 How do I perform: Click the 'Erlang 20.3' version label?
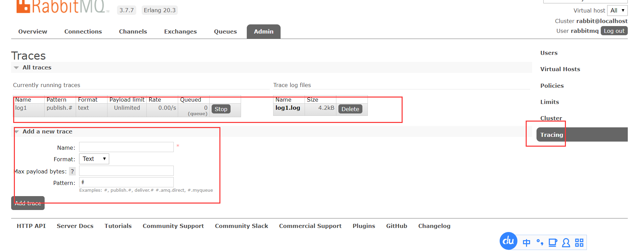tap(160, 10)
